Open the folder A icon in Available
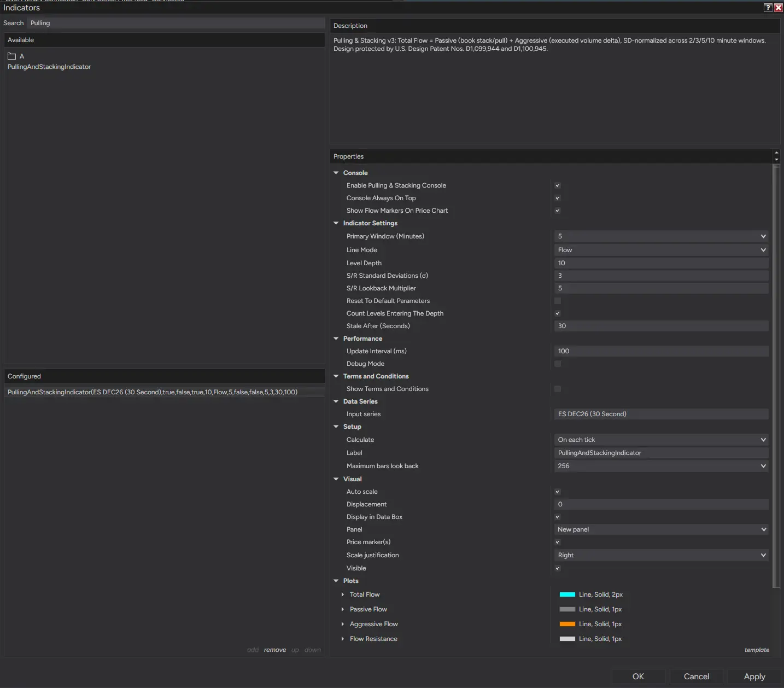 (11, 56)
